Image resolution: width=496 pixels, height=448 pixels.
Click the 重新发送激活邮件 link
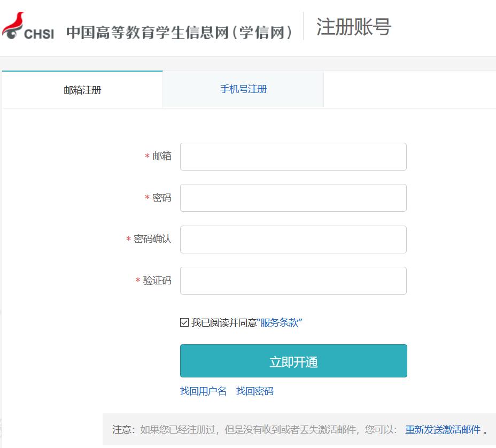pyautogui.click(x=443, y=430)
